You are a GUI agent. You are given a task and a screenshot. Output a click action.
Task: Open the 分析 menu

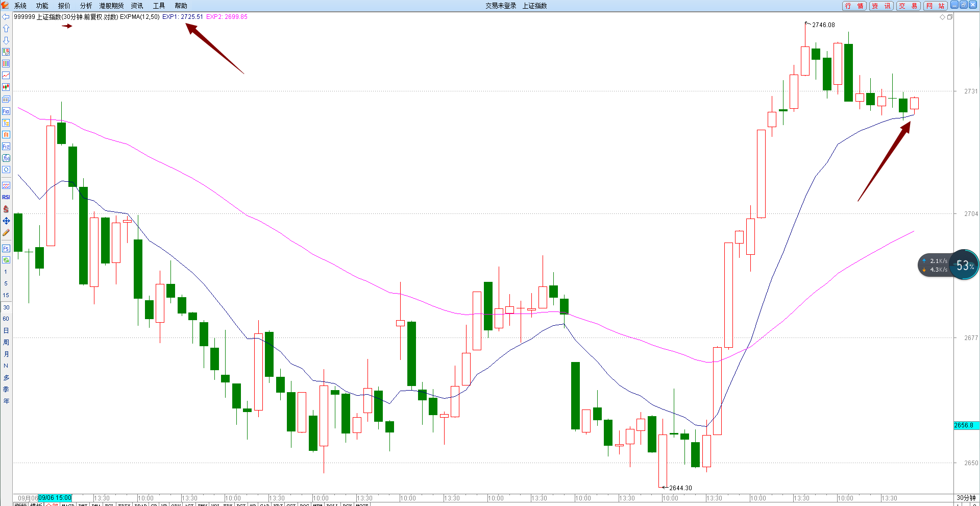click(x=86, y=6)
